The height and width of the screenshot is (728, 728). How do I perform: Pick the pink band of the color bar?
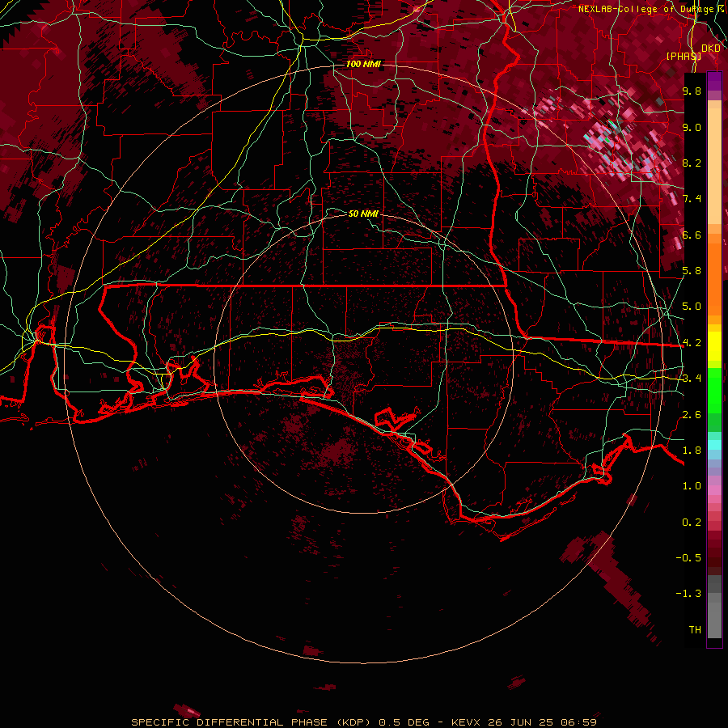(x=714, y=490)
